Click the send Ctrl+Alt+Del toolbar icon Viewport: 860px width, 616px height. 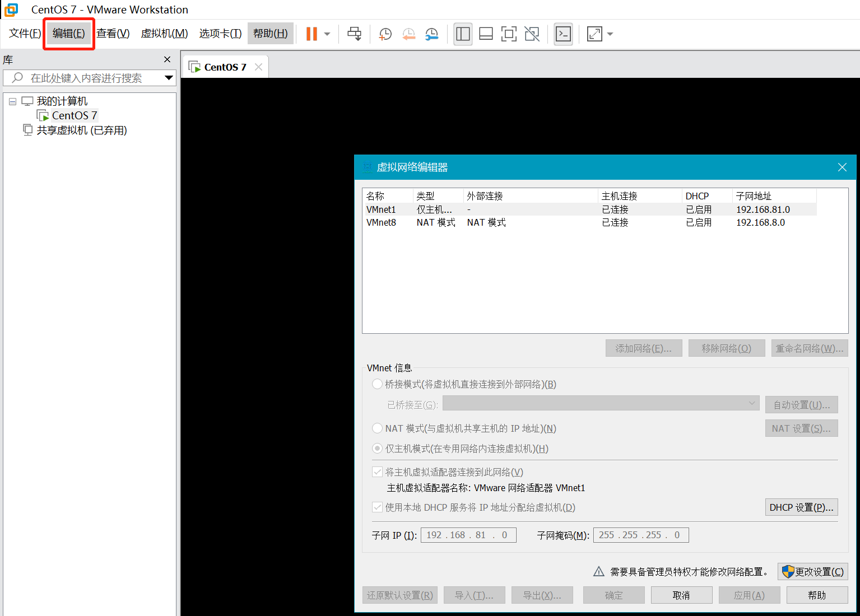coord(355,34)
